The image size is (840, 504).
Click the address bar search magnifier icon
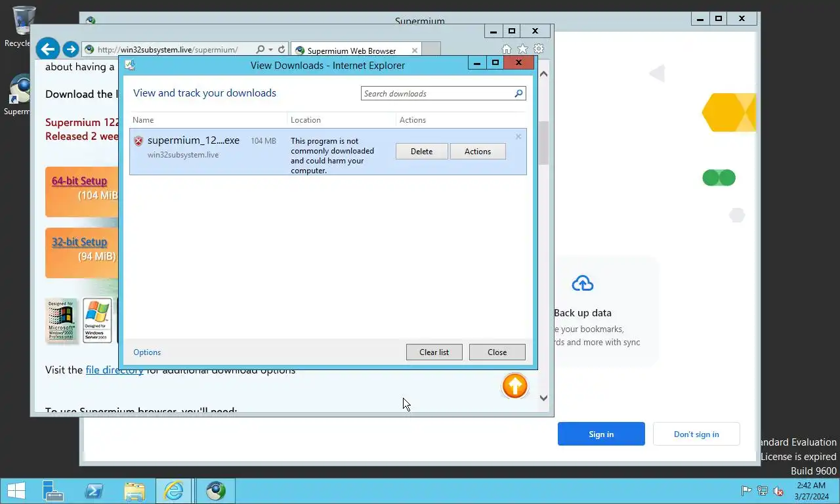coord(261,49)
